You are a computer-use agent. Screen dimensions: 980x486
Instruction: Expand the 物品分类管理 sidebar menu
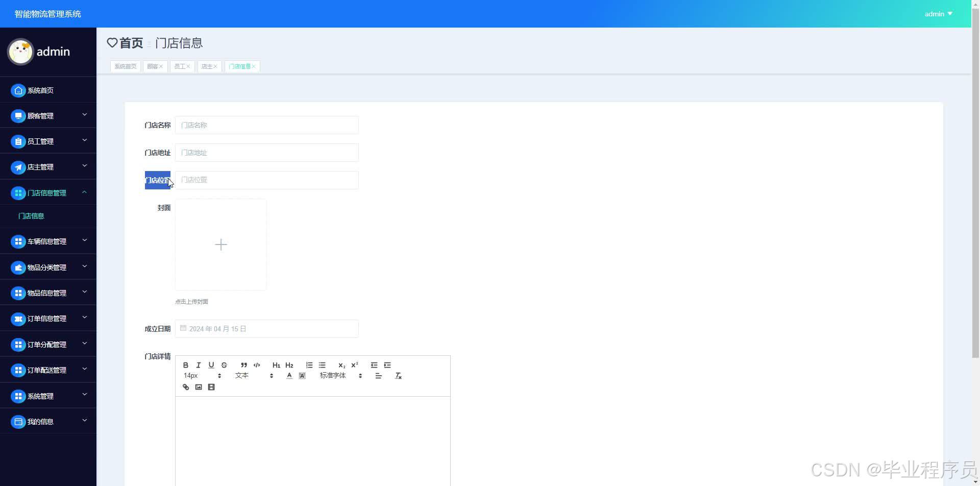click(x=48, y=267)
